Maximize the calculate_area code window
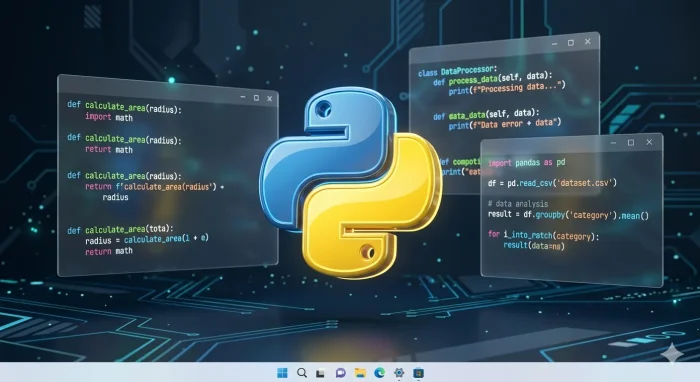Viewport: 700px width, 382px height. click(256, 98)
